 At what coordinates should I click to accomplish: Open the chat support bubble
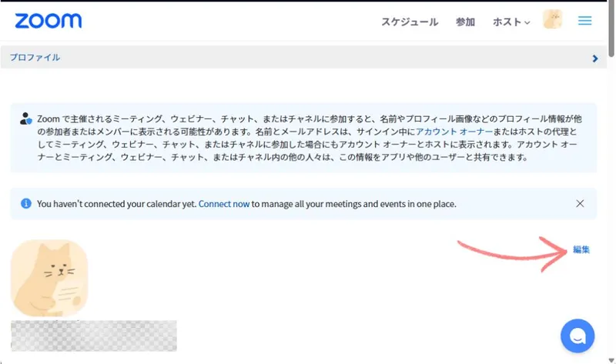coord(577,336)
